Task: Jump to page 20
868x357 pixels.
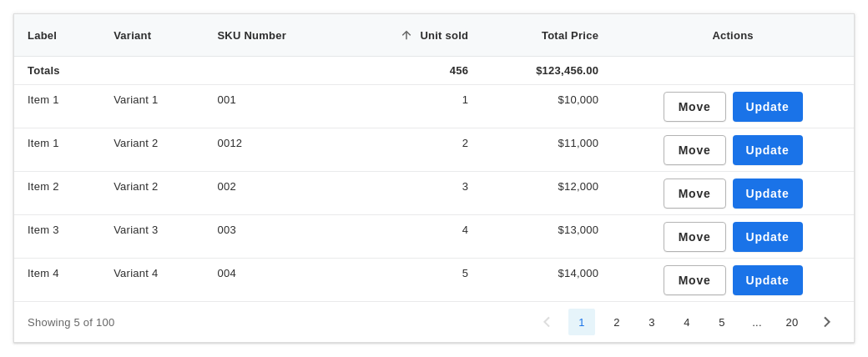Action: point(791,322)
